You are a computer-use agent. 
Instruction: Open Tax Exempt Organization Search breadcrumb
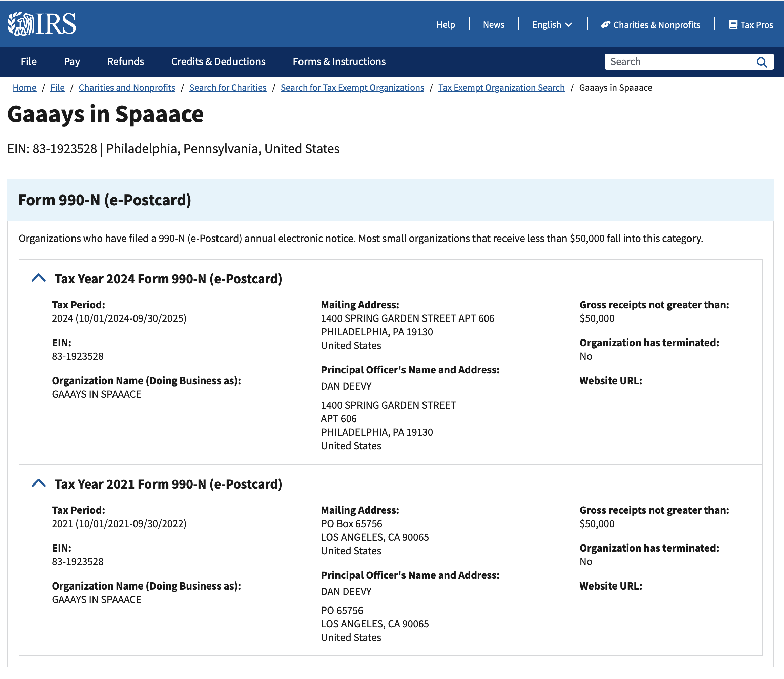(x=501, y=87)
